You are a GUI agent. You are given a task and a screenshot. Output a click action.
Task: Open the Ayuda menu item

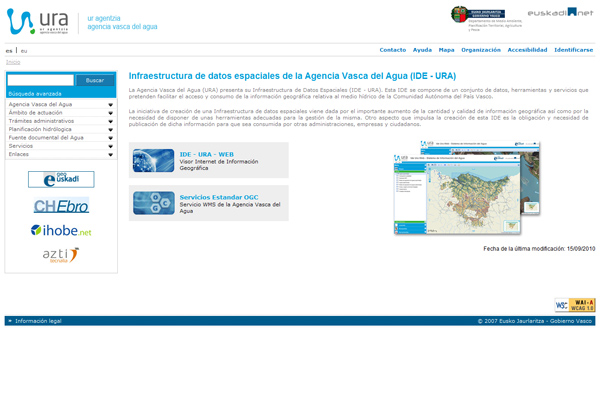[422, 50]
